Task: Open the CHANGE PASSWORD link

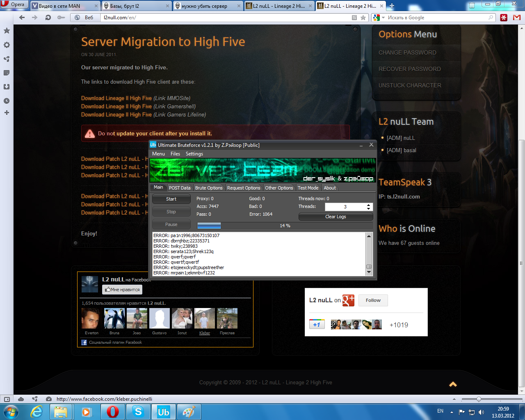Action: (x=407, y=52)
